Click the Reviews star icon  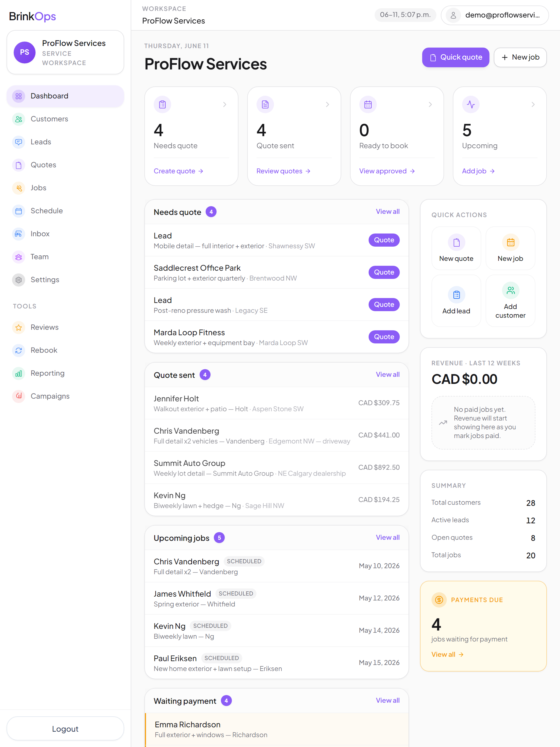(x=19, y=328)
